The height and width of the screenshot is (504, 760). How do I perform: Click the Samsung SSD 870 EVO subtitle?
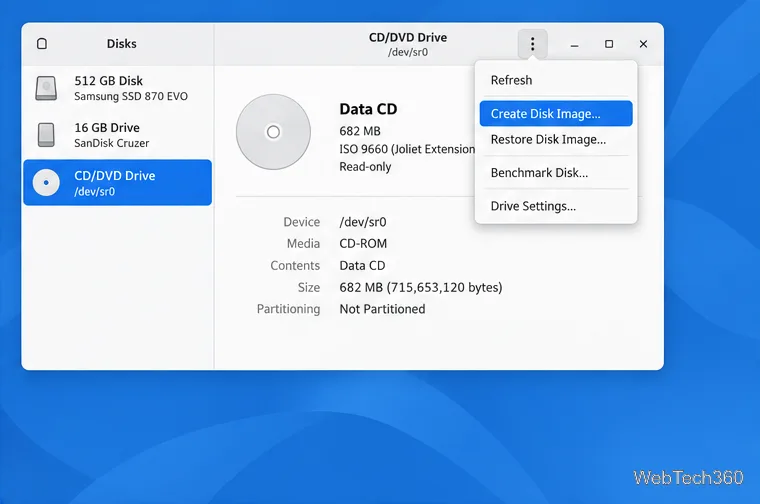click(131, 96)
